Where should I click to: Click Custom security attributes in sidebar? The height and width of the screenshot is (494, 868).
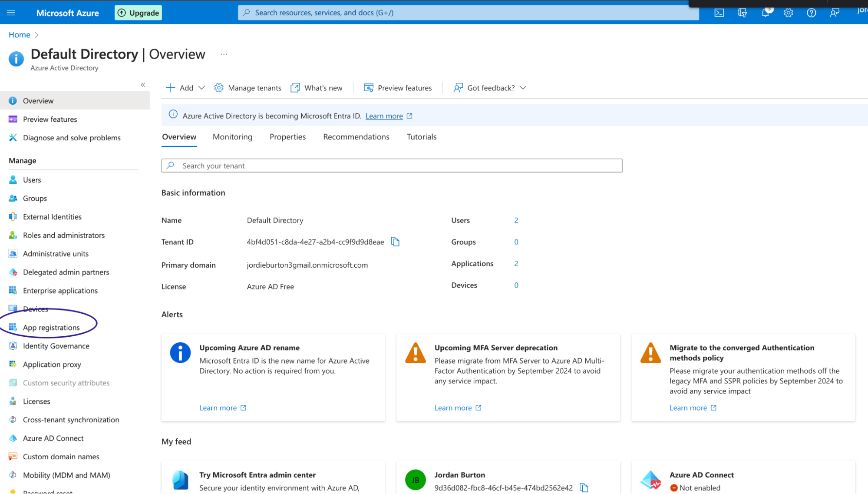tap(66, 383)
